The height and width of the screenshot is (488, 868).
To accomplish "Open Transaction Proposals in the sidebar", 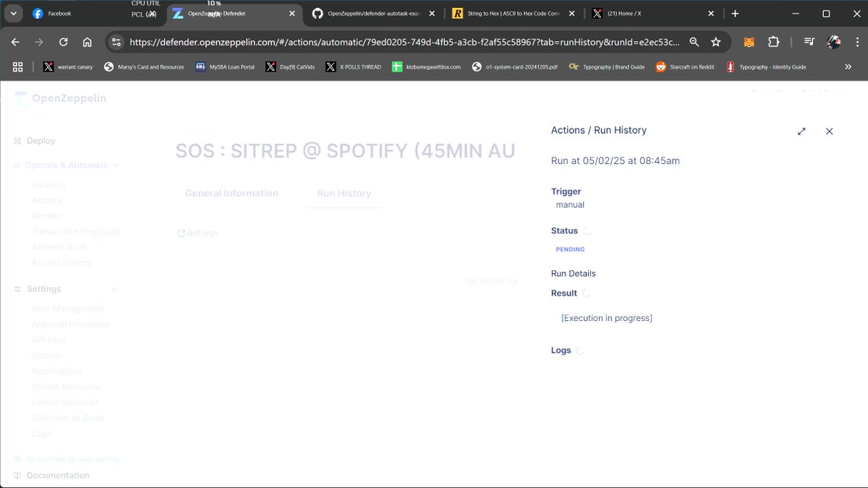I will pos(76,231).
